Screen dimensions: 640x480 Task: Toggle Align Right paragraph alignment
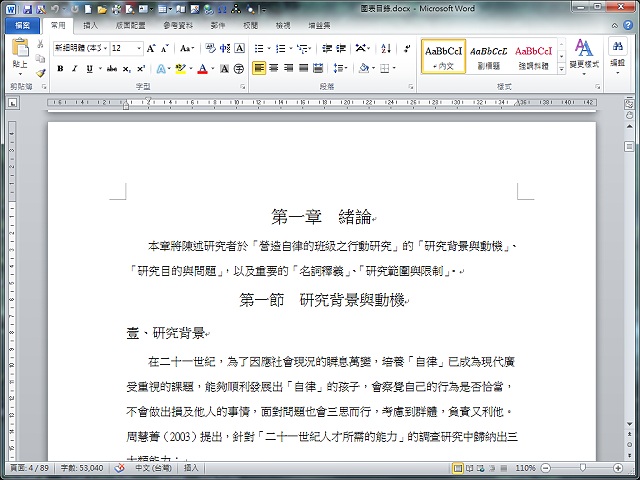tap(289, 68)
